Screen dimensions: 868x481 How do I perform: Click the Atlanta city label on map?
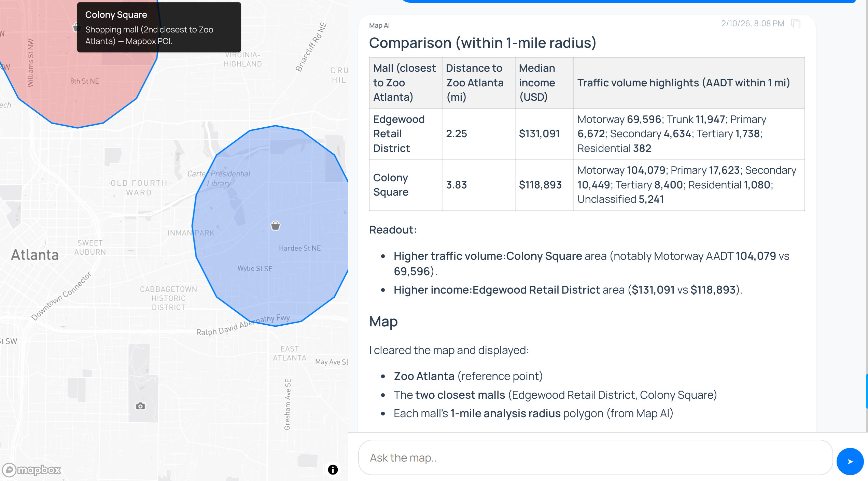35,255
